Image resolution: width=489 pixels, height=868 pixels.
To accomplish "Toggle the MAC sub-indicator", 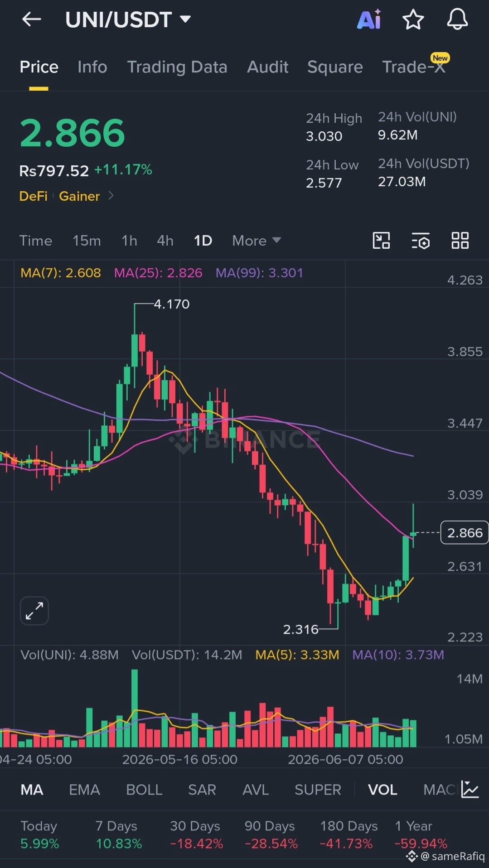I will tap(439, 790).
